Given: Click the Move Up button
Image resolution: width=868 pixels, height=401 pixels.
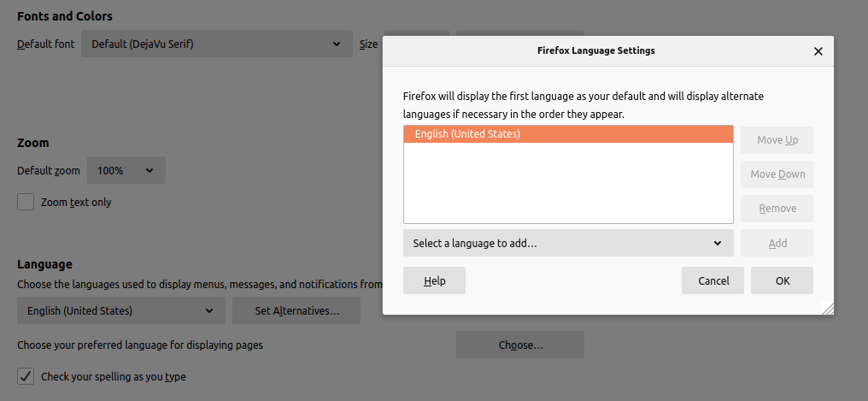Looking at the screenshot, I should click(x=777, y=140).
